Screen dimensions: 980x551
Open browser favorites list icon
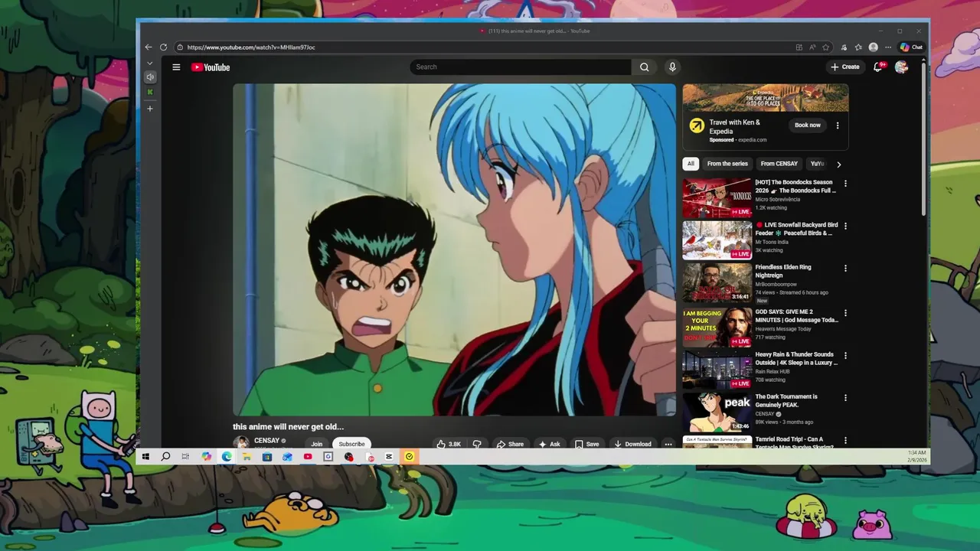[858, 47]
